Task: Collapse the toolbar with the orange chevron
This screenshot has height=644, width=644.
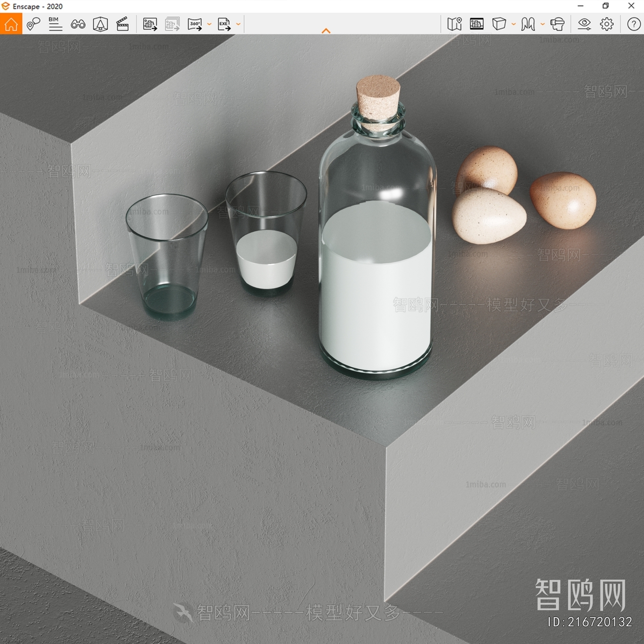Action: [326, 31]
